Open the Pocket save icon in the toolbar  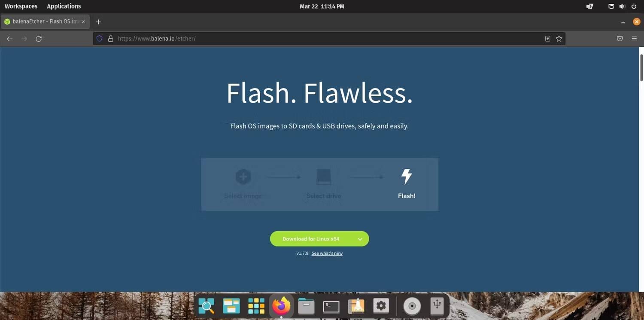620,38
